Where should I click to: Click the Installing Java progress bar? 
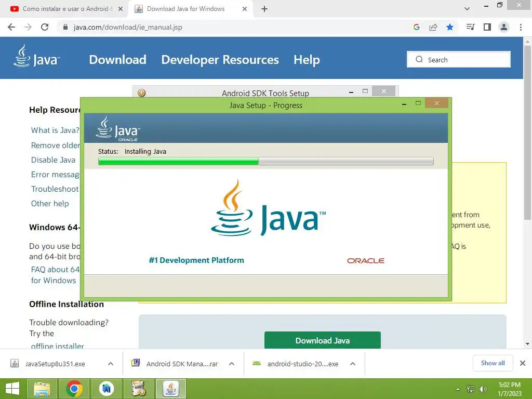[265, 161]
